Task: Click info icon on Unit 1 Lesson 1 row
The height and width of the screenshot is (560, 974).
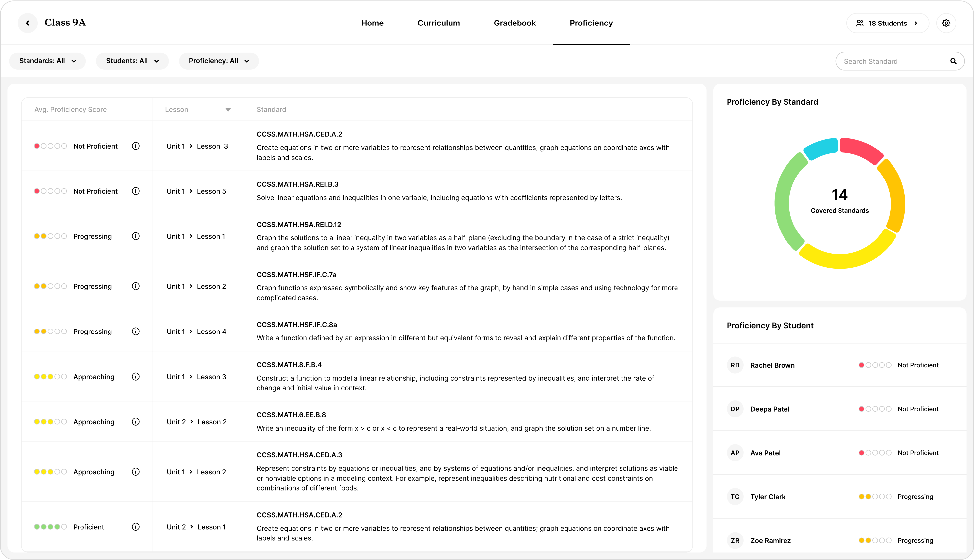Action: 135,236
